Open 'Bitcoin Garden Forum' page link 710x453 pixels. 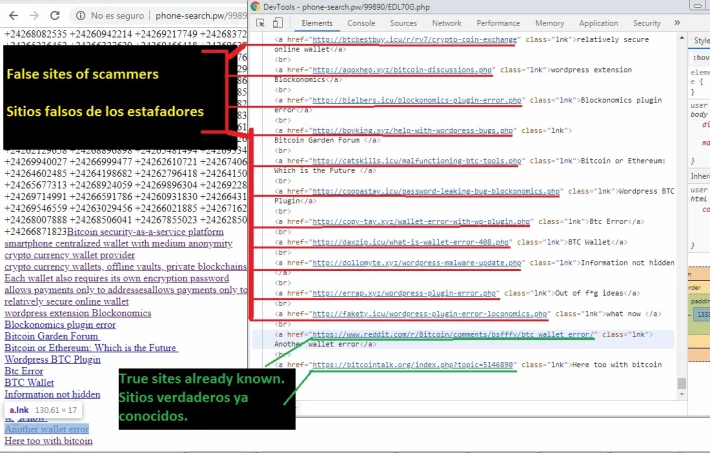[x=52, y=337]
